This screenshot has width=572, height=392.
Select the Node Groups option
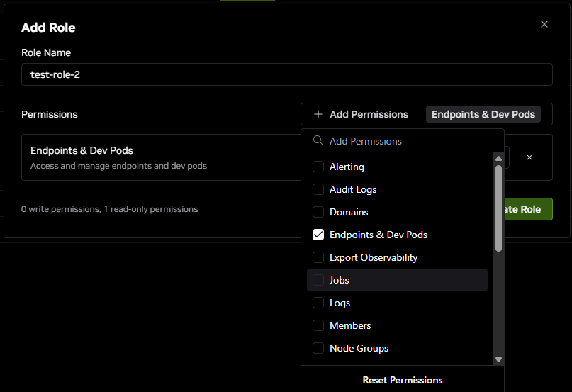pos(359,348)
